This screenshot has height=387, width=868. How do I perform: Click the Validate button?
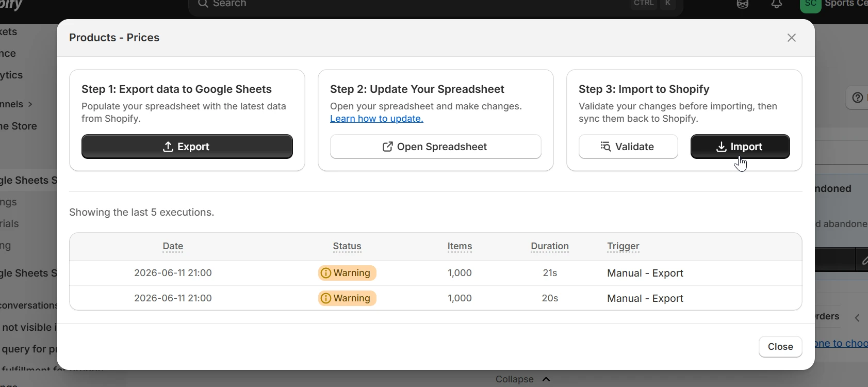[628, 147]
